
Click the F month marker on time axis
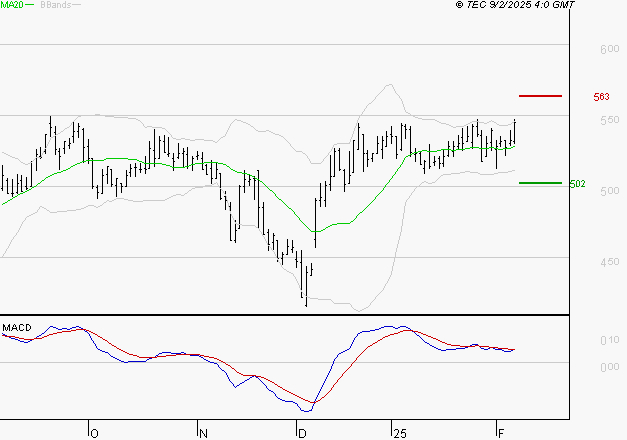(x=501, y=434)
